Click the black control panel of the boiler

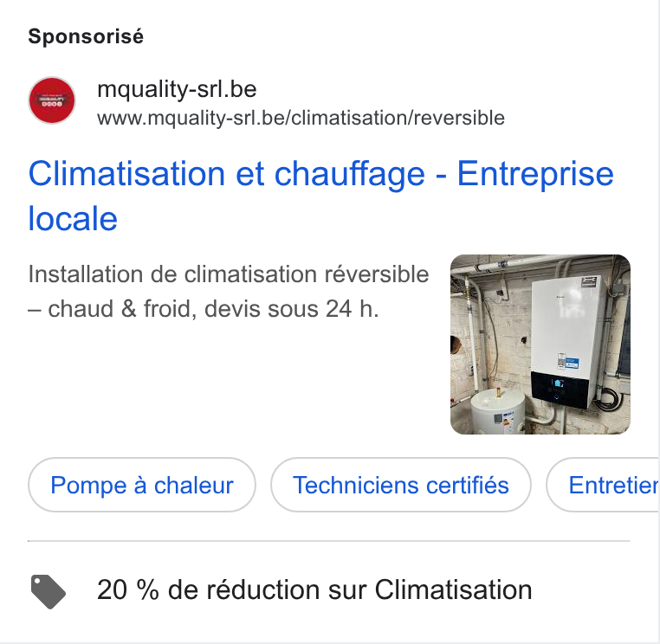(x=562, y=390)
